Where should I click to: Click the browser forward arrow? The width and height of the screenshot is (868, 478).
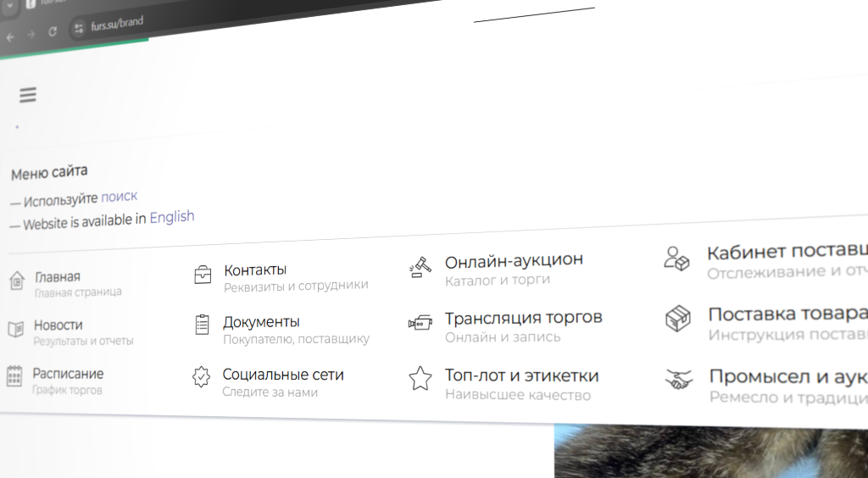31,34
